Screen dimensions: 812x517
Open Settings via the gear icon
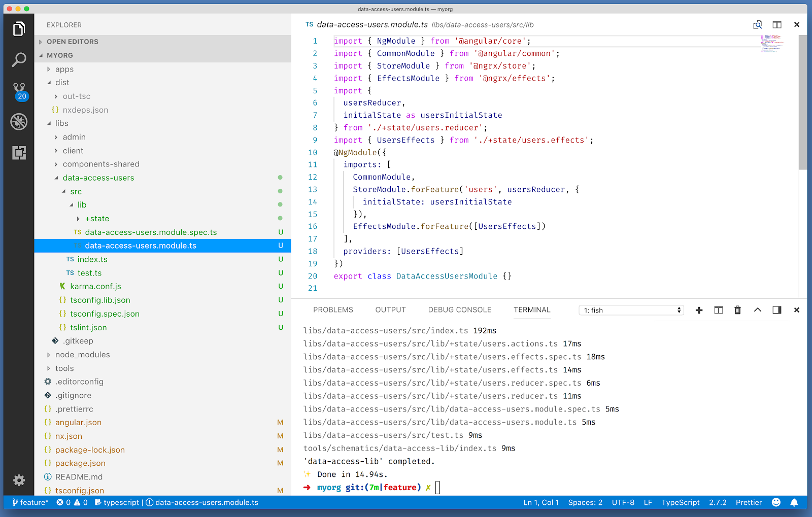[x=19, y=480]
